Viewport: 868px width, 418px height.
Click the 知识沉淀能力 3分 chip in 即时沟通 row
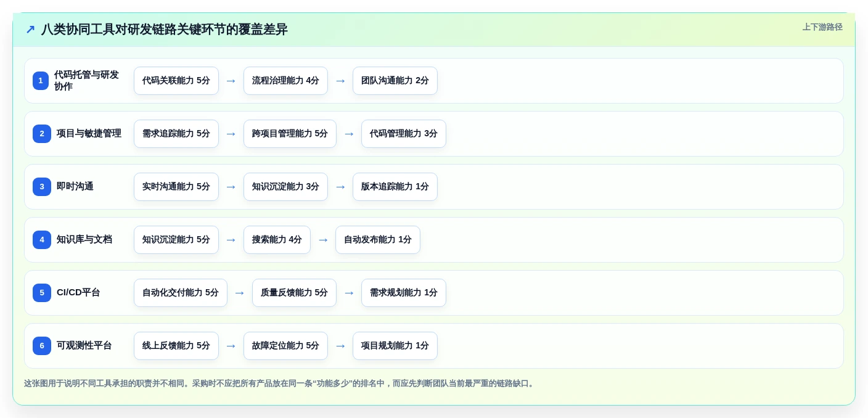tap(285, 187)
